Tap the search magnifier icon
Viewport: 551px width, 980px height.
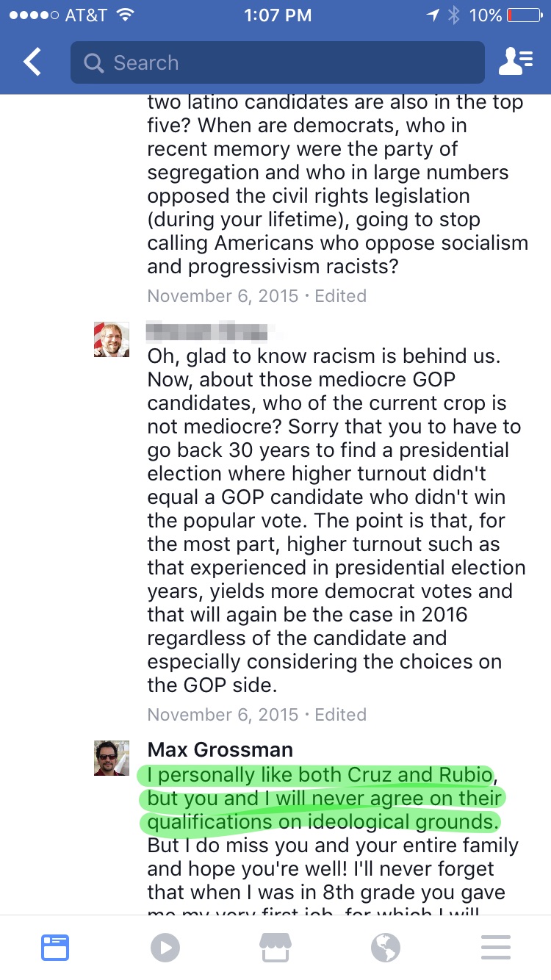coord(94,63)
